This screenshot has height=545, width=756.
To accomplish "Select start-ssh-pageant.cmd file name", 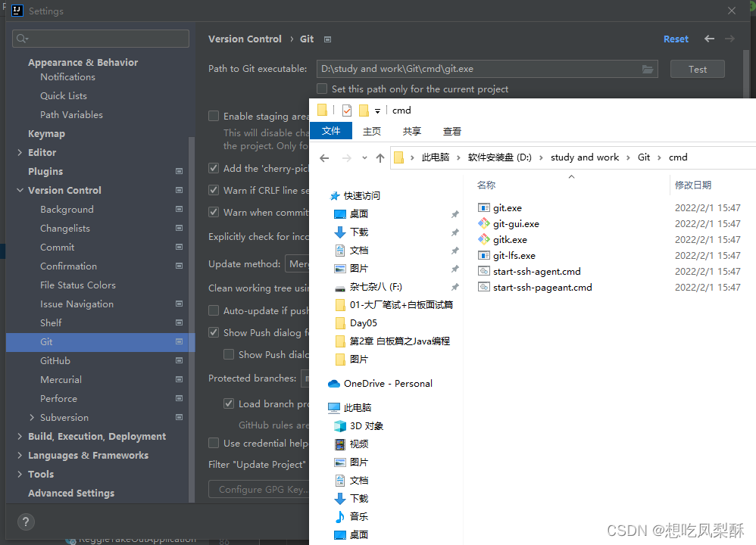I will pos(542,287).
